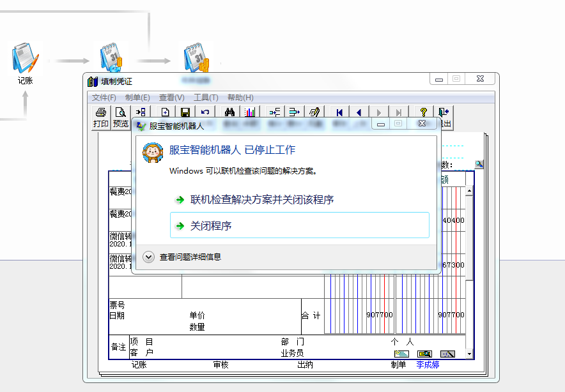
Task: Go to the next voucher
Action: point(379,112)
